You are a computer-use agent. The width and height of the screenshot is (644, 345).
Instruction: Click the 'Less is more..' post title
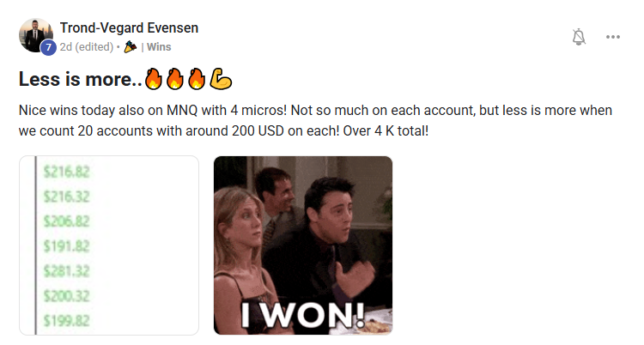pyautogui.click(x=81, y=79)
